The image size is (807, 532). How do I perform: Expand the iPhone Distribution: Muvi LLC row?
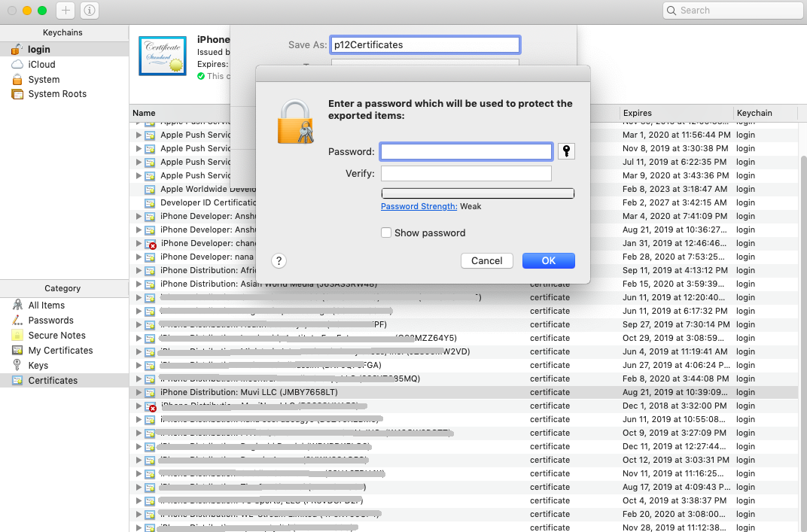click(139, 392)
